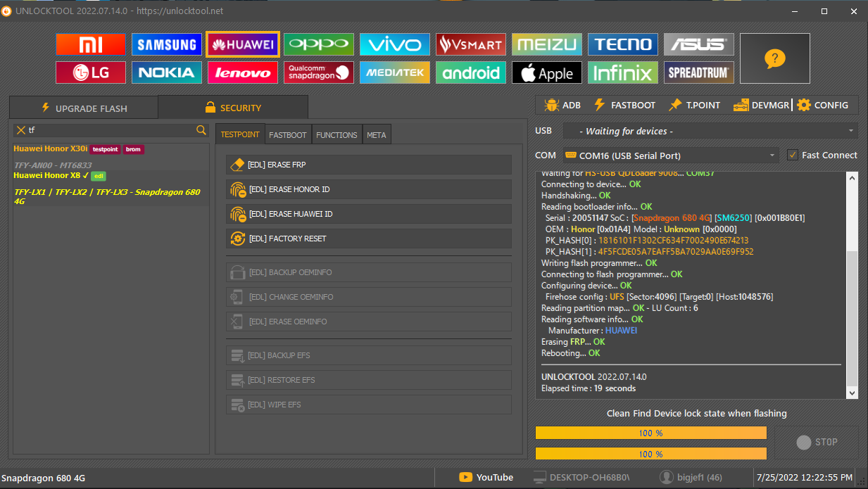Click [EDL] ERASE HONOR ID button
This screenshot has height=489, width=868.
click(x=369, y=189)
